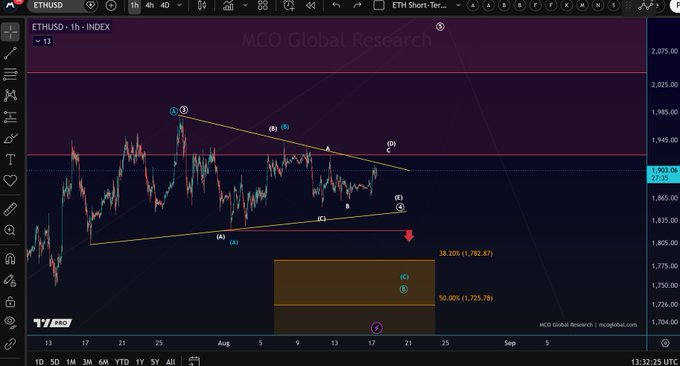Click the TradingView PRO logo
This screenshot has height=366, width=680.
click(52, 323)
